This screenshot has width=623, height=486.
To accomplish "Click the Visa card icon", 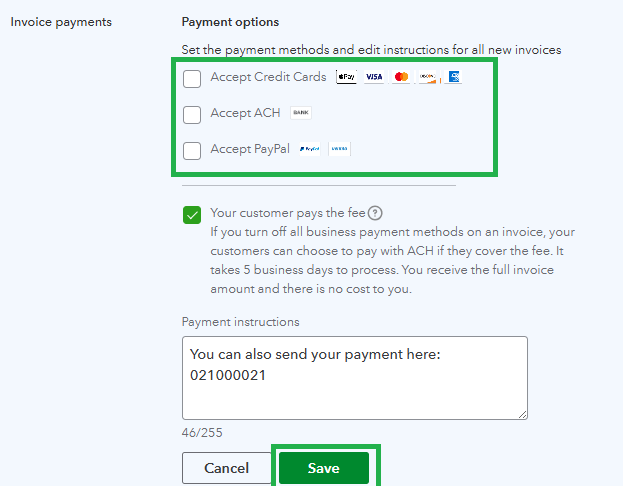I will (x=374, y=77).
